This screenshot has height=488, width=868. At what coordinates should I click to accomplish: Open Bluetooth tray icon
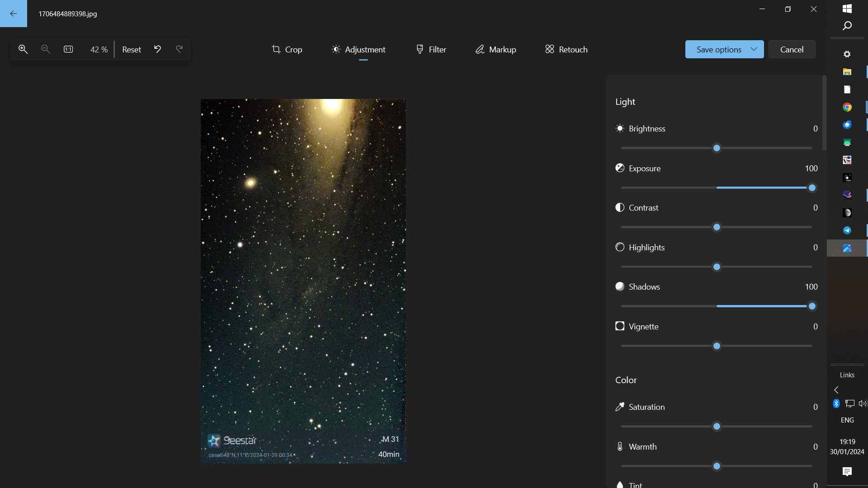click(x=836, y=404)
